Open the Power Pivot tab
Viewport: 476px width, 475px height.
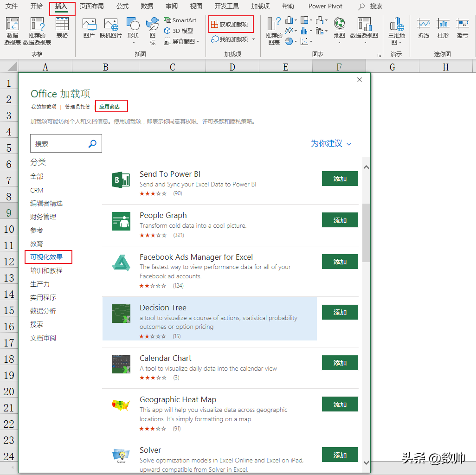click(325, 6)
